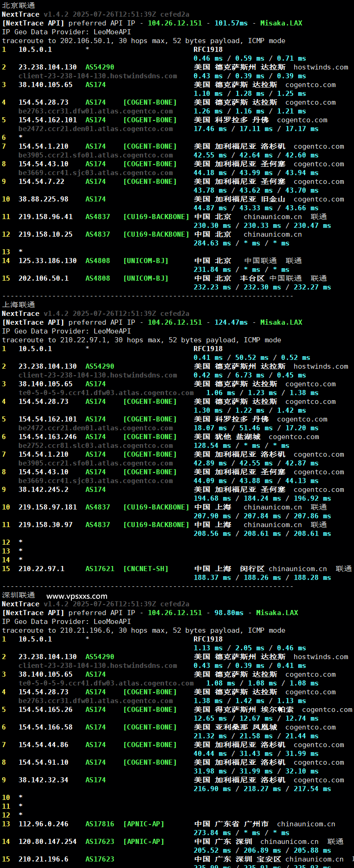Click the 中国 北京 丰台区 location text
This screenshot has width=354, height=868.
(x=229, y=278)
